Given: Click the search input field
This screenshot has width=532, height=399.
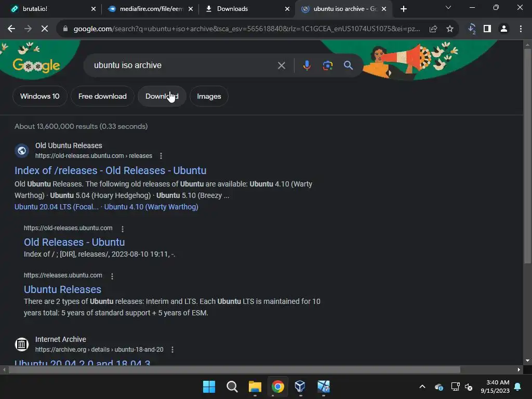Looking at the screenshot, I should (x=183, y=65).
